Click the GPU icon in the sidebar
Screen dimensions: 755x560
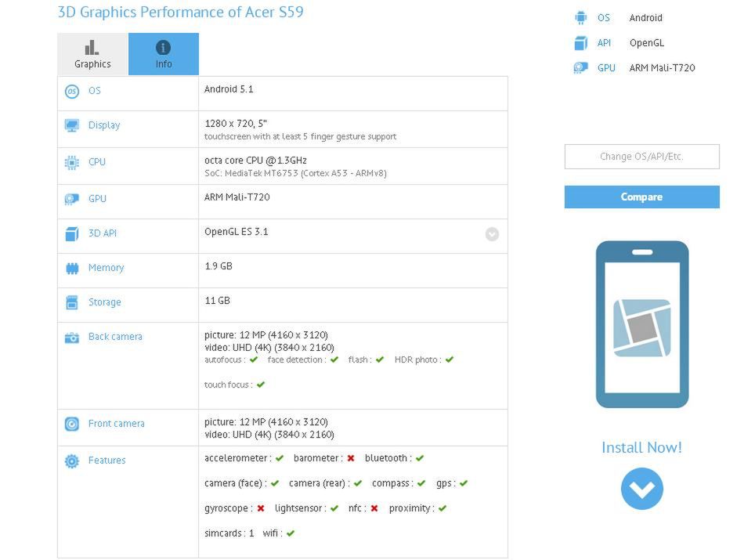580,68
